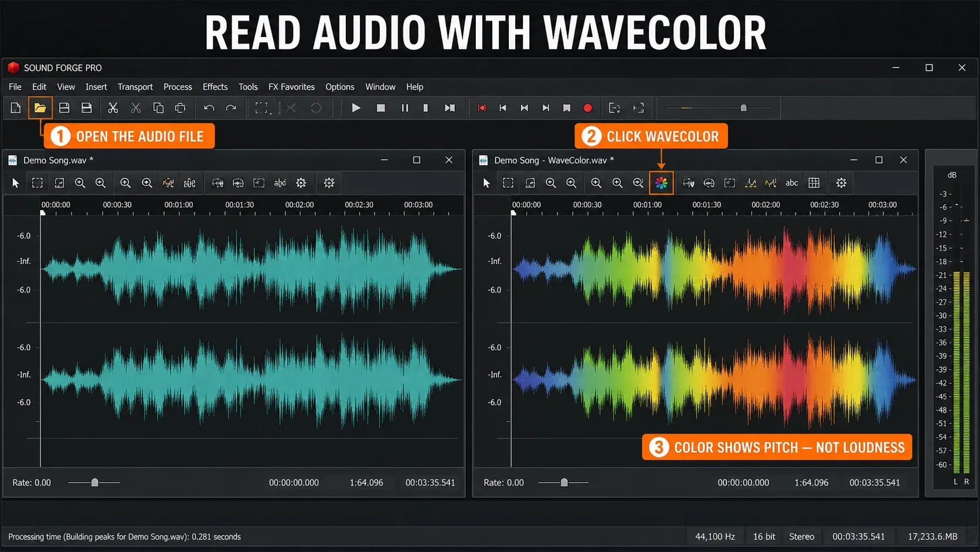Open the rightmost gear icon in Demo Song.wav toolbar

pos(329,183)
